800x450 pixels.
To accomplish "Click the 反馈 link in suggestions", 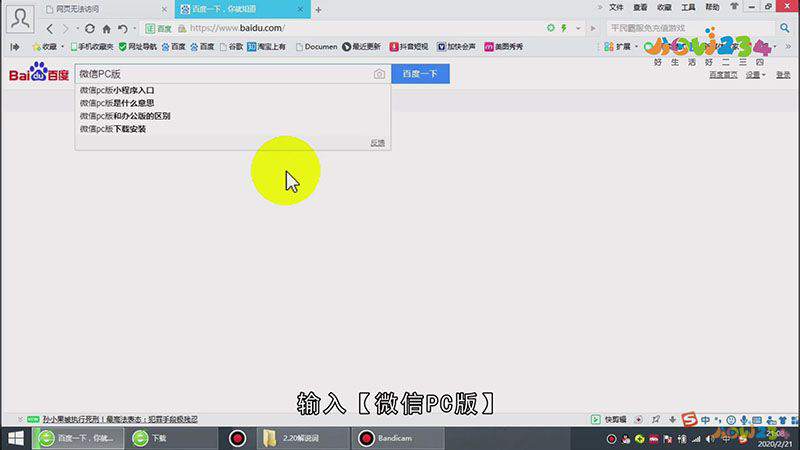I will 378,143.
